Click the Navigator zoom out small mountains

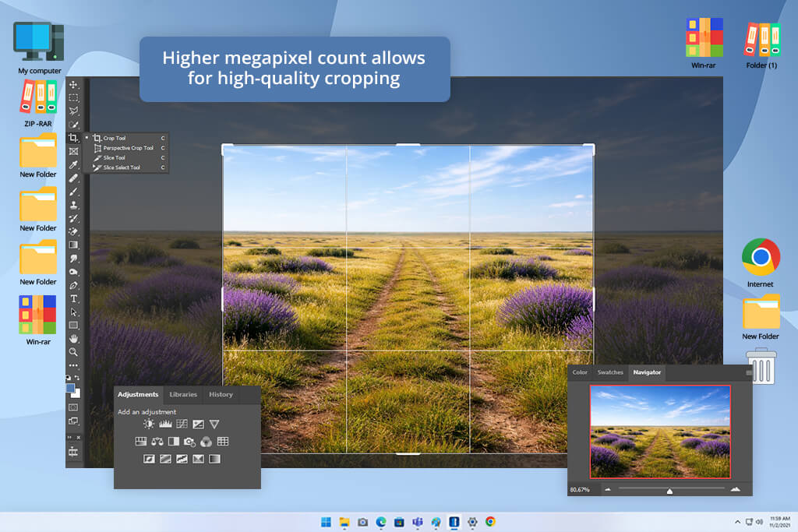click(608, 489)
